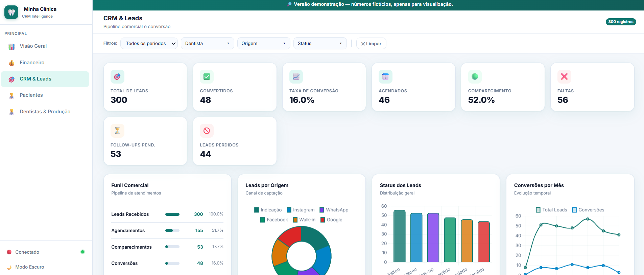644x275 pixels.
Task: Click the orange segment of origin donut chart
Action: coord(280,253)
